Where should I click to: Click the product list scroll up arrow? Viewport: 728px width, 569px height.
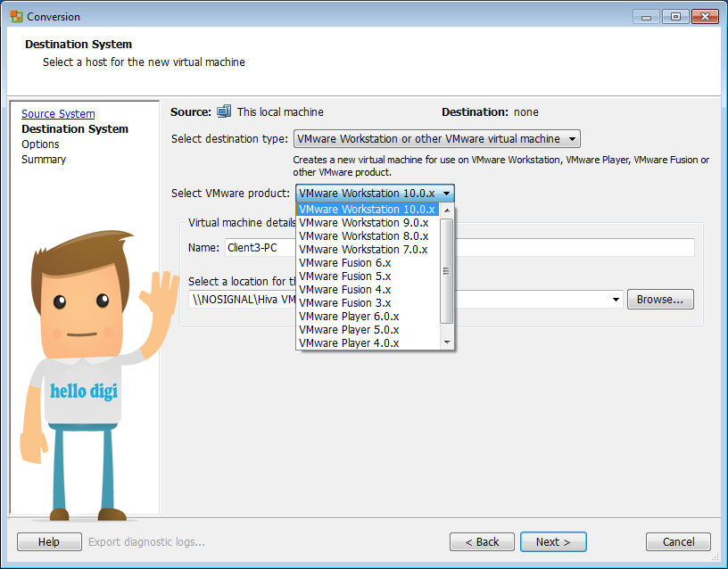tap(447, 210)
